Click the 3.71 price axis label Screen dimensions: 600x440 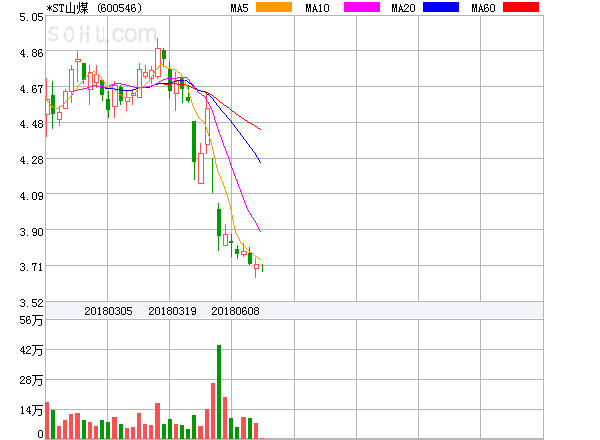(x=31, y=267)
